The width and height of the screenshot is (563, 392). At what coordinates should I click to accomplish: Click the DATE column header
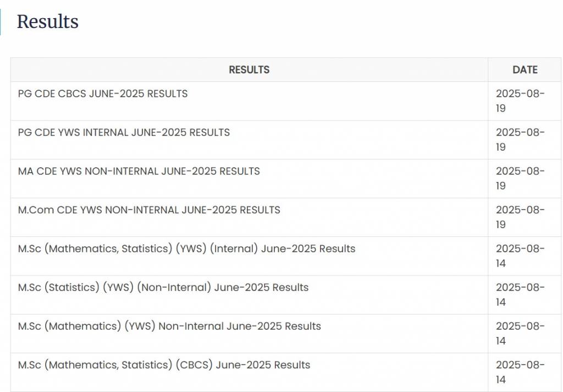coord(525,70)
